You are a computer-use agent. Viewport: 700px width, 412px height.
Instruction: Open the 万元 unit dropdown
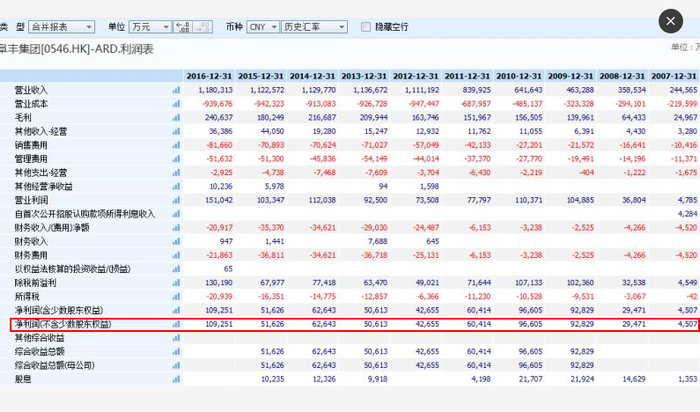[x=150, y=27]
